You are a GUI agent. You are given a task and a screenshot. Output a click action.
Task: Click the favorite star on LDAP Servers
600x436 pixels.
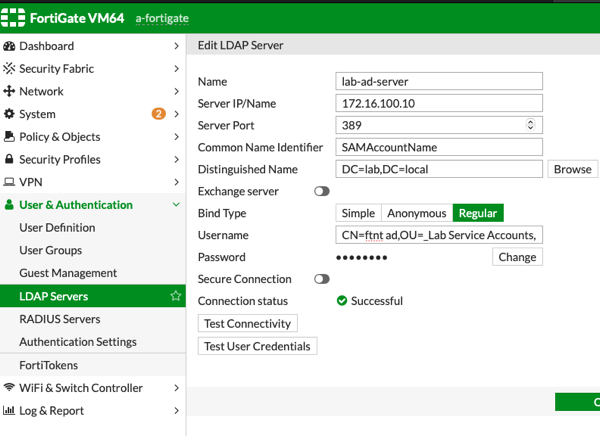pyautogui.click(x=176, y=296)
